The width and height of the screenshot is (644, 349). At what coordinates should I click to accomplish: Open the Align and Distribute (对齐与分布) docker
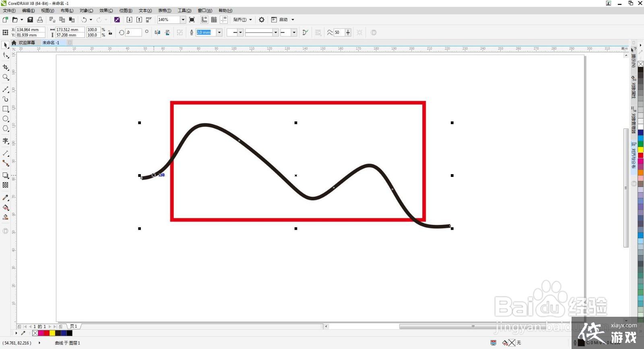(x=634, y=155)
